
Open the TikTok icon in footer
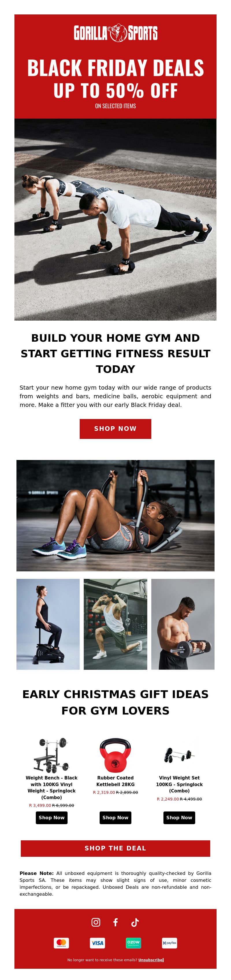(135, 922)
